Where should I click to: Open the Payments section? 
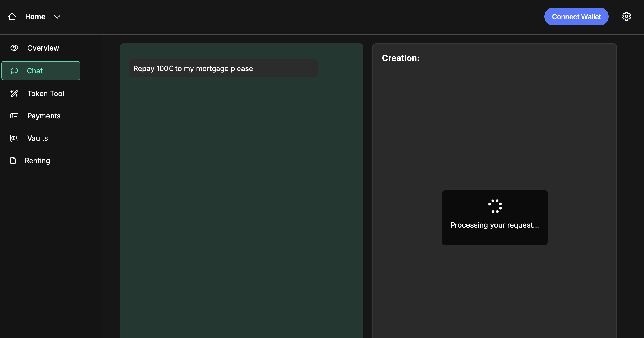[44, 116]
